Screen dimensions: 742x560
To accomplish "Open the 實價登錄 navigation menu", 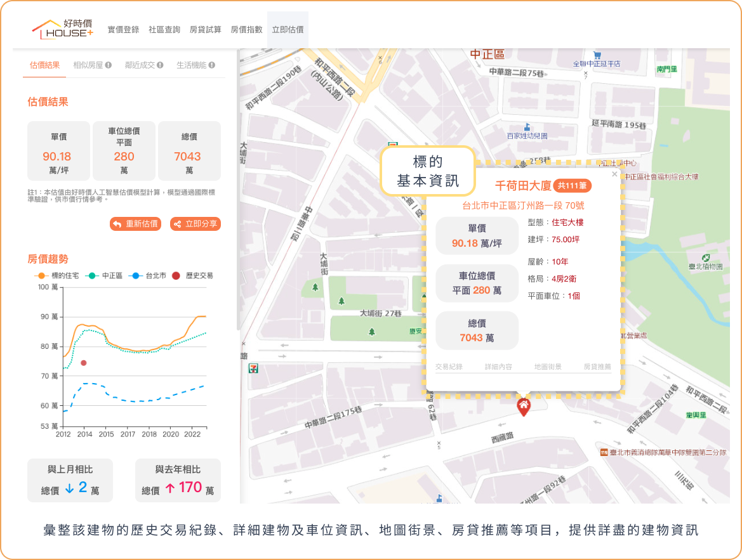I will point(123,30).
